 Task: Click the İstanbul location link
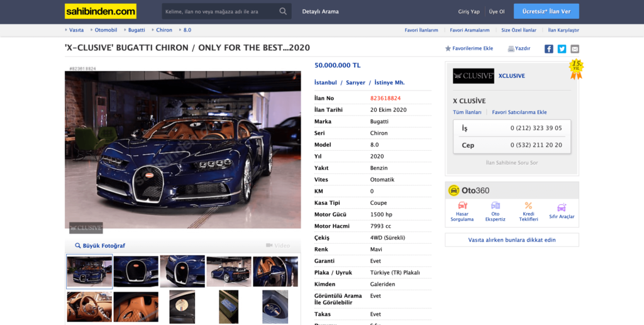326,82
